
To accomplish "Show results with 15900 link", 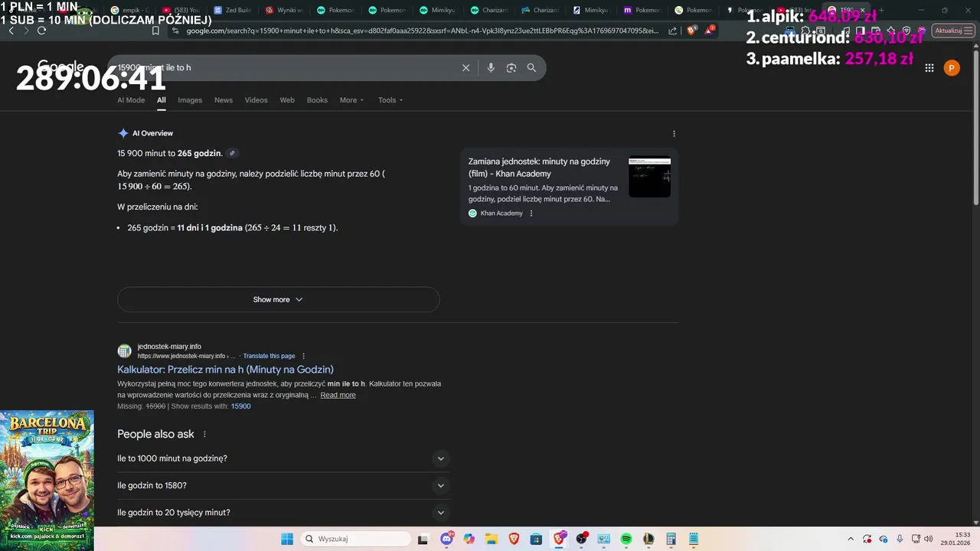I will tap(240, 406).
